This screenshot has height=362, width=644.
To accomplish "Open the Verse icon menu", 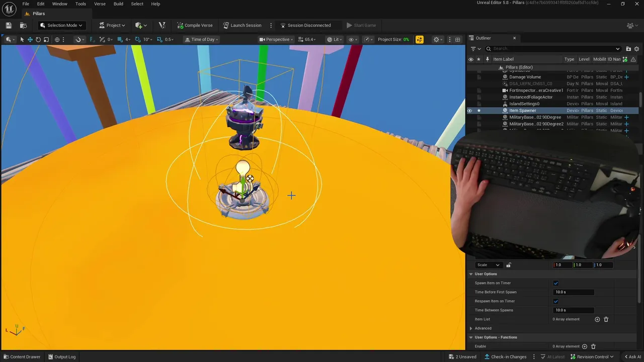I will pyautogui.click(x=162, y=25).
